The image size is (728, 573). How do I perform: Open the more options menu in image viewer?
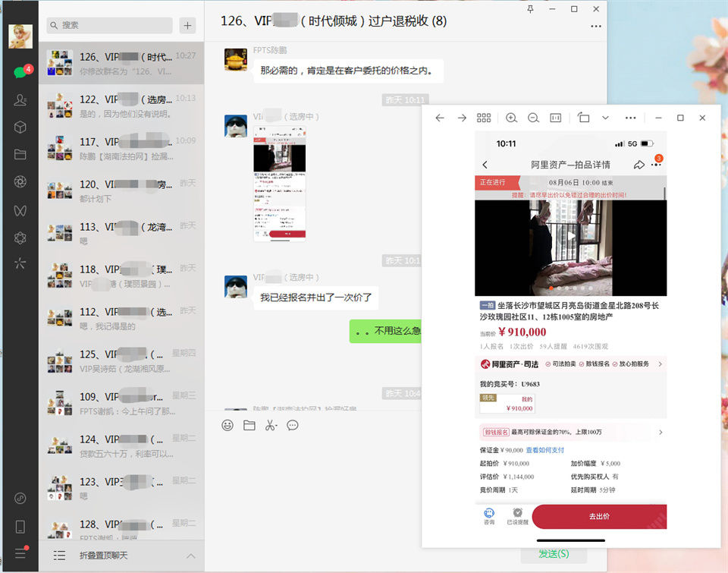630,118
